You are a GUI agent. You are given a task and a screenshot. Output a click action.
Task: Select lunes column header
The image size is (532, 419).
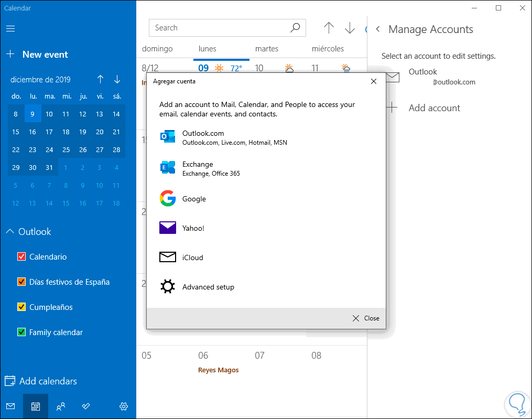pyautogui.click(x=208, y=49)
